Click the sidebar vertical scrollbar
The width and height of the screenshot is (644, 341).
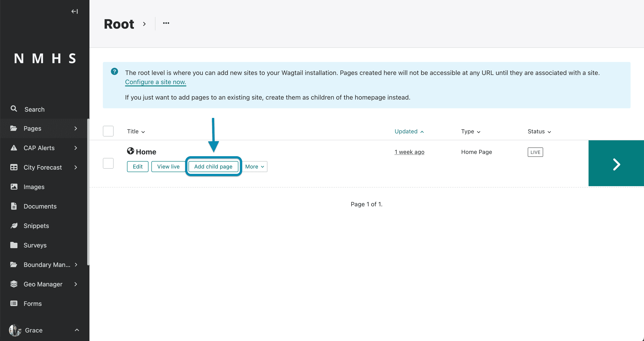[88, 192]
